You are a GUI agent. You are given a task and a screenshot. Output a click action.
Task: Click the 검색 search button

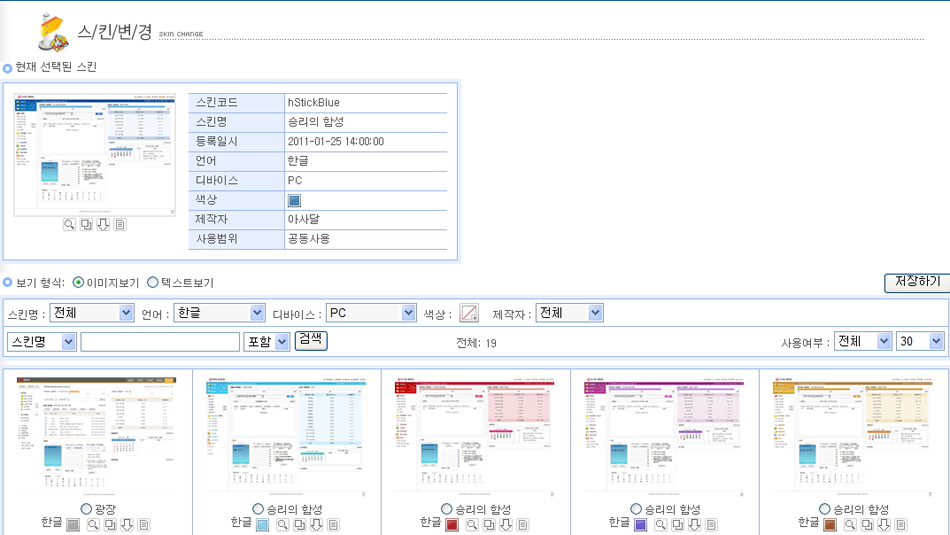311,340
